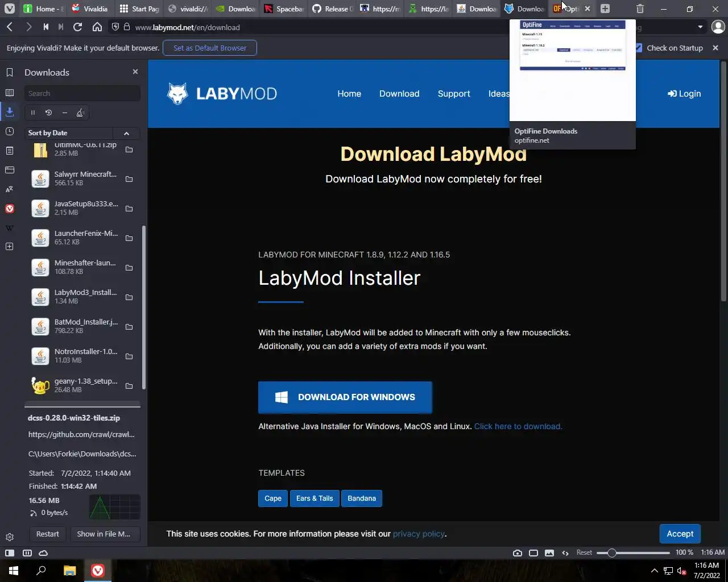The height and width of the screenshot is (582, 728).
Task: Select the Bandana template button
Action: point(362,498)
